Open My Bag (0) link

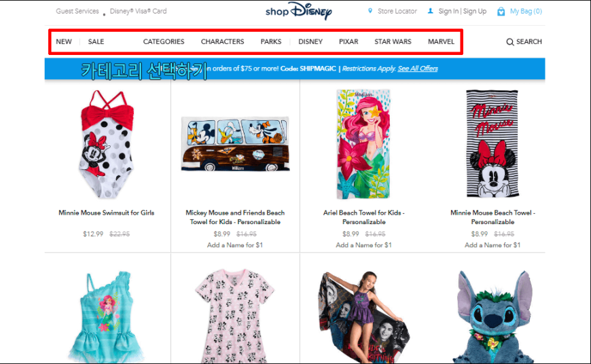point(526,11)
